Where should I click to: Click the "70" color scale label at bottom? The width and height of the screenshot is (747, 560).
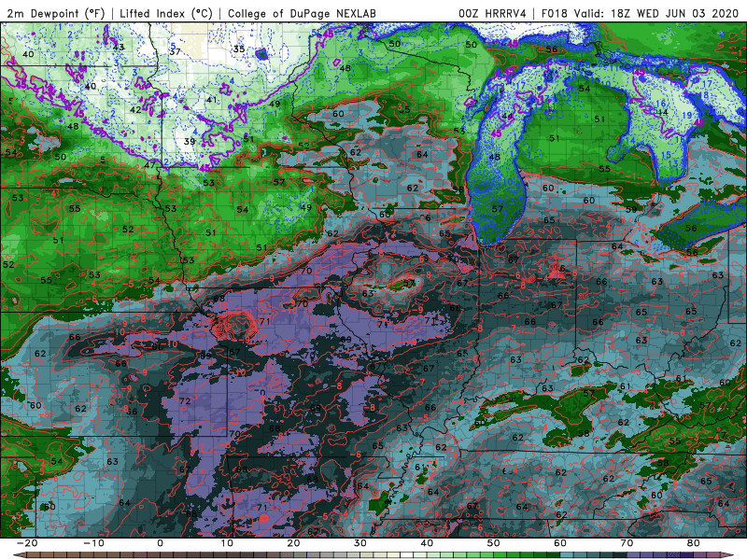pos(627,543)
